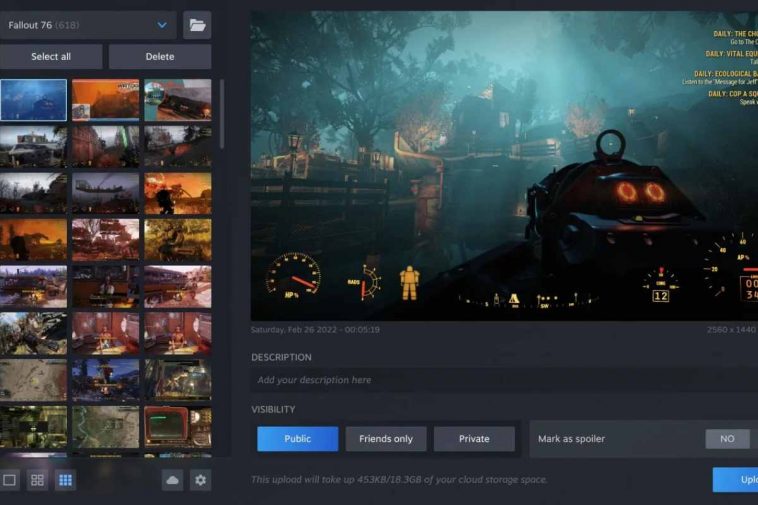This screenshot has height=505, width=758.
Task: Click the Upload button
Action: [735, 479]
